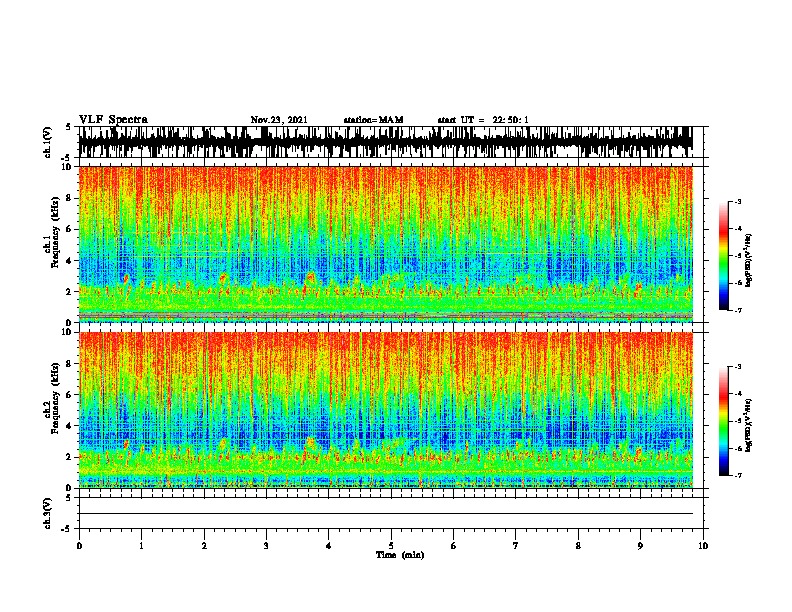
Task: Click the ch.2 spectrogram panel
Action: pyautogui.click(x=386, y=410)
